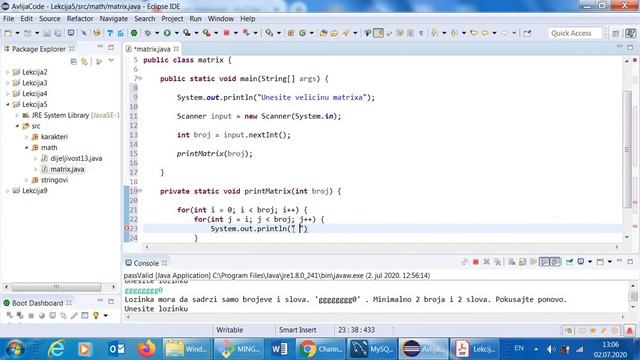Expand the karakteri package
Screen dimensions: 640x360
pos(27,137)
